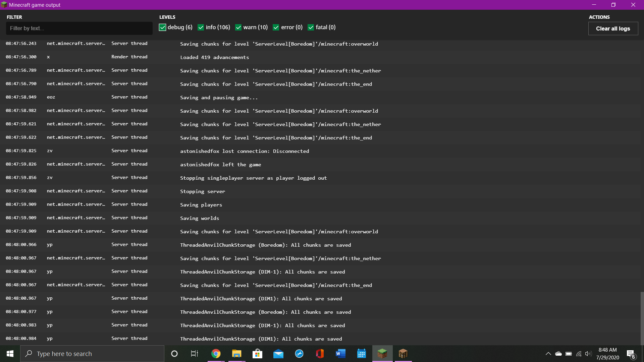Switch to the Minecraft Launcher grass block icon
The height and width of the screenshot is (362, 644).
382,354
